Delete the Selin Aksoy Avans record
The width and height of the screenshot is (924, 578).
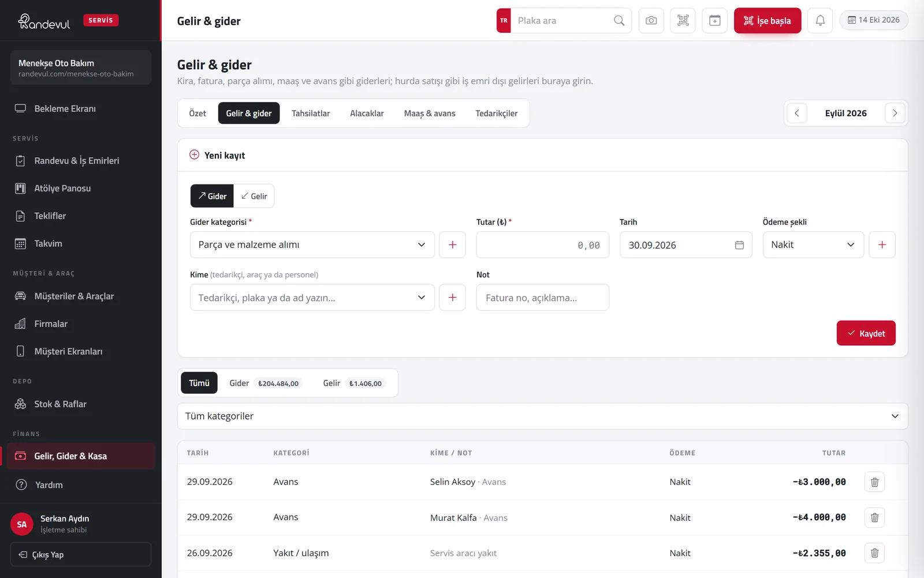point(874,482)
